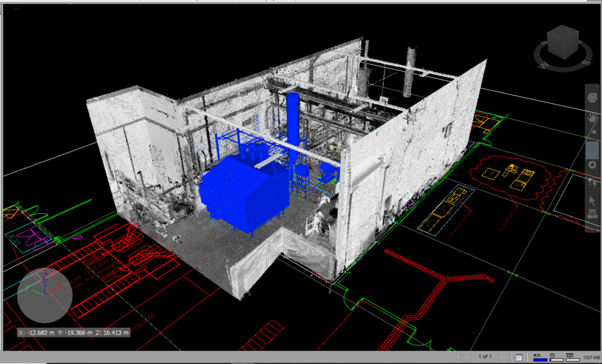Click the last sheet navigation arrow
The height and width of the screenshot is (364, 602).
pos(510,357)
